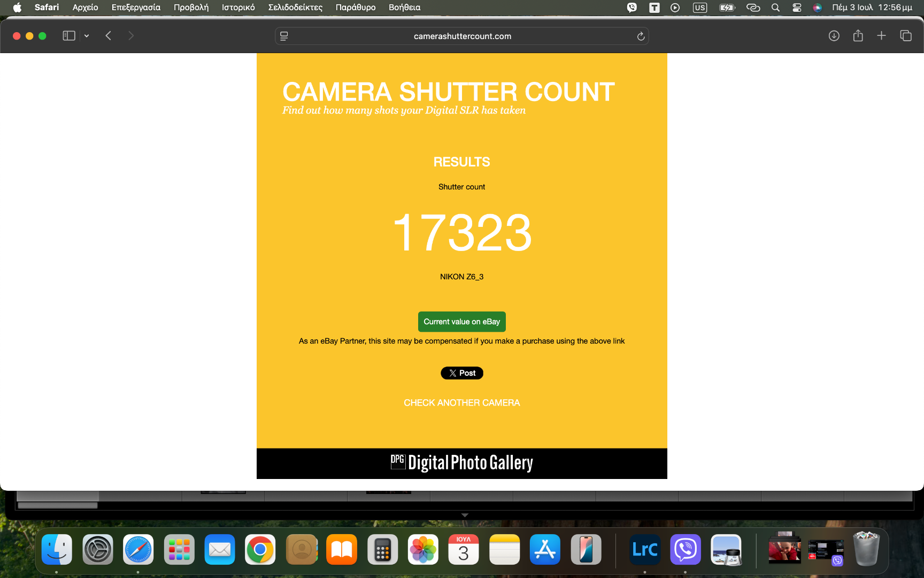The width and height of the screenshot is (924, 578).
Task: Click the play circle menu bar icon
Action: [x=675, y=7]
